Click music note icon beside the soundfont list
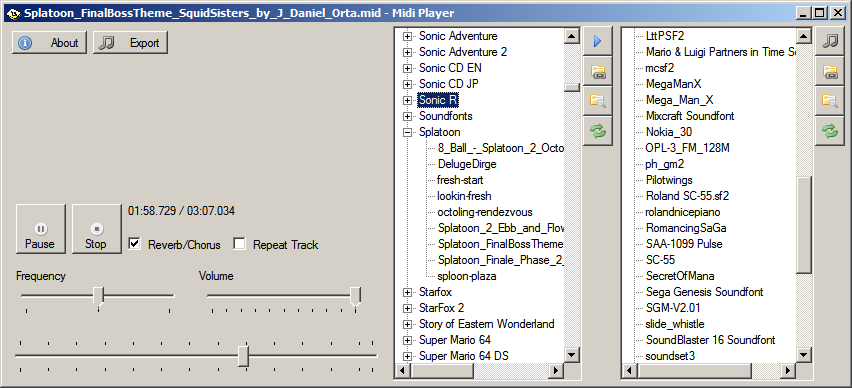This screenshot has width=852, height=388. [829, 41]
